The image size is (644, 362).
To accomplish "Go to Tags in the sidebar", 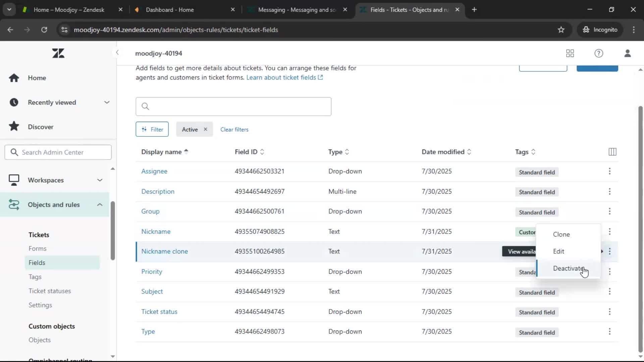I will point(35,277).
